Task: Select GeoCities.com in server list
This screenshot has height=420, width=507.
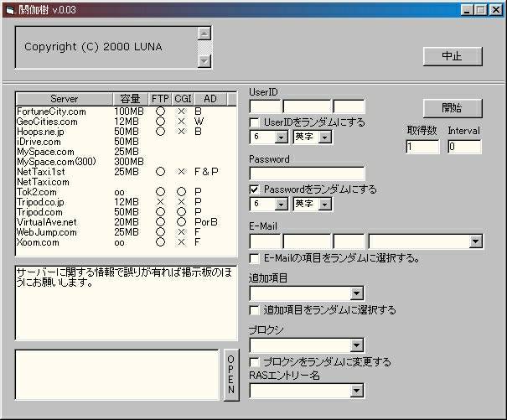Action: [x=126, y=122]
